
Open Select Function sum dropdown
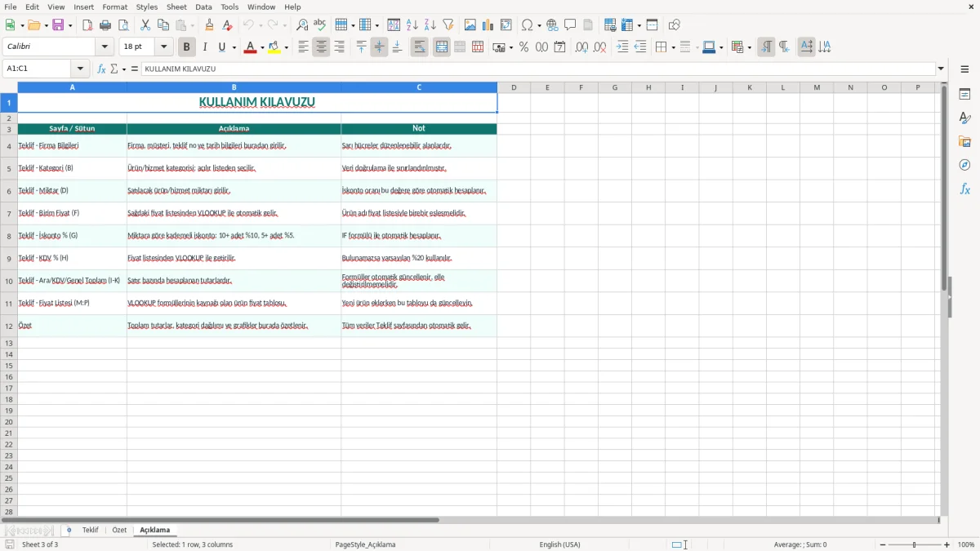[x=124, y=69]
